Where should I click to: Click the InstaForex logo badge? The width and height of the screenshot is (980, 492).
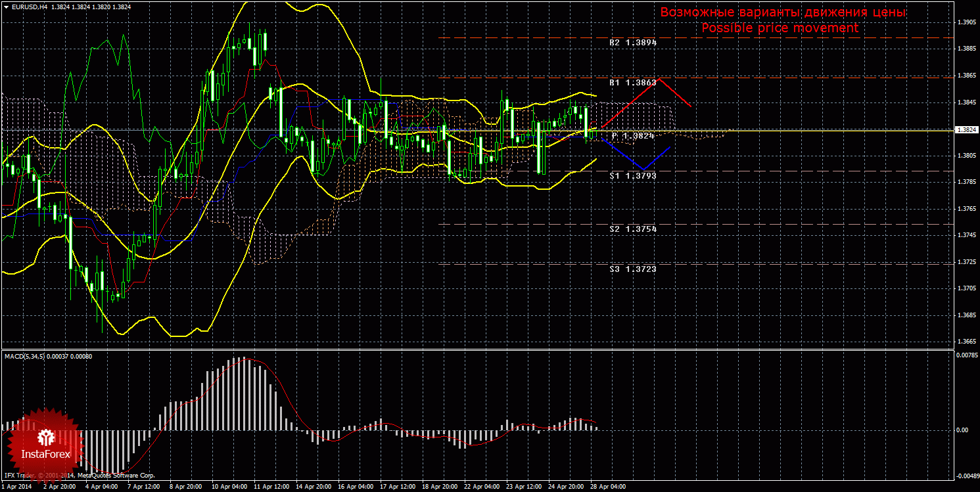(x=45, y=444)
